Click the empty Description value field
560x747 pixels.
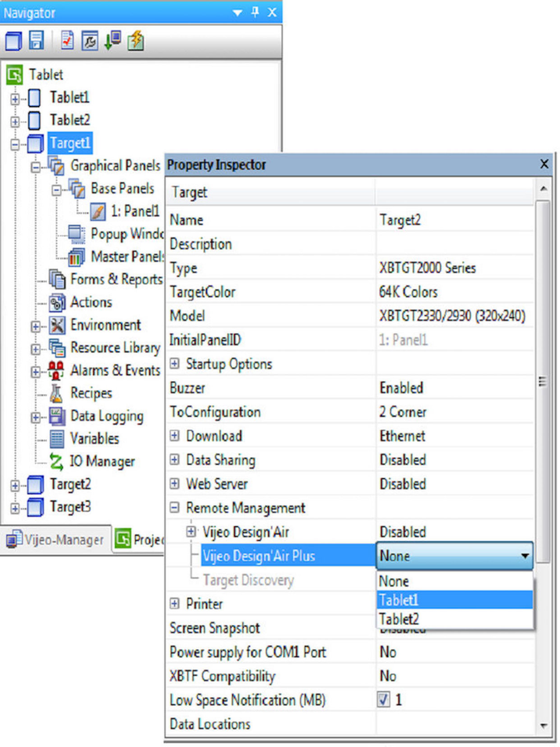point(455,244)
